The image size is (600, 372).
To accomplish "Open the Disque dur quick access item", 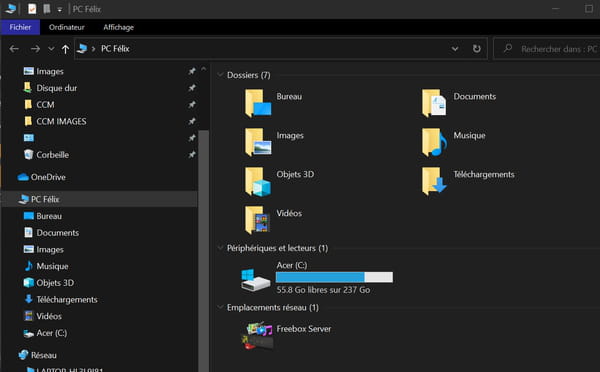I will tap(57, 88).
